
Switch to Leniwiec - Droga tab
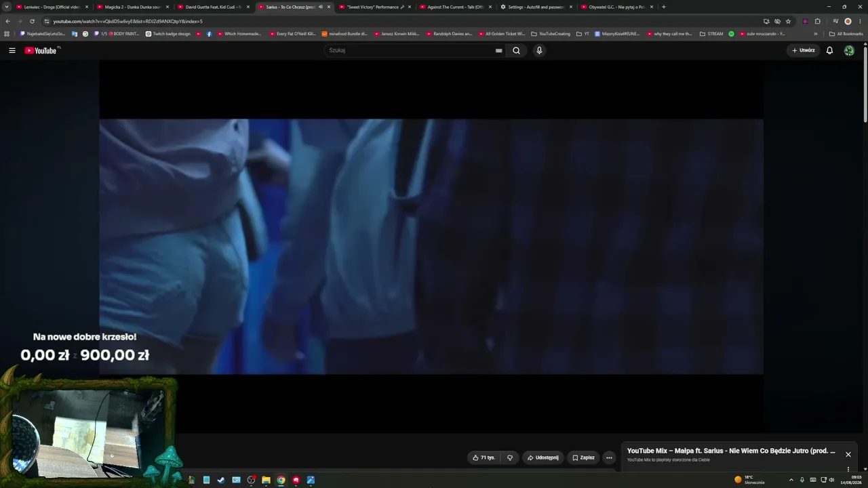click(x=52, y=7)
